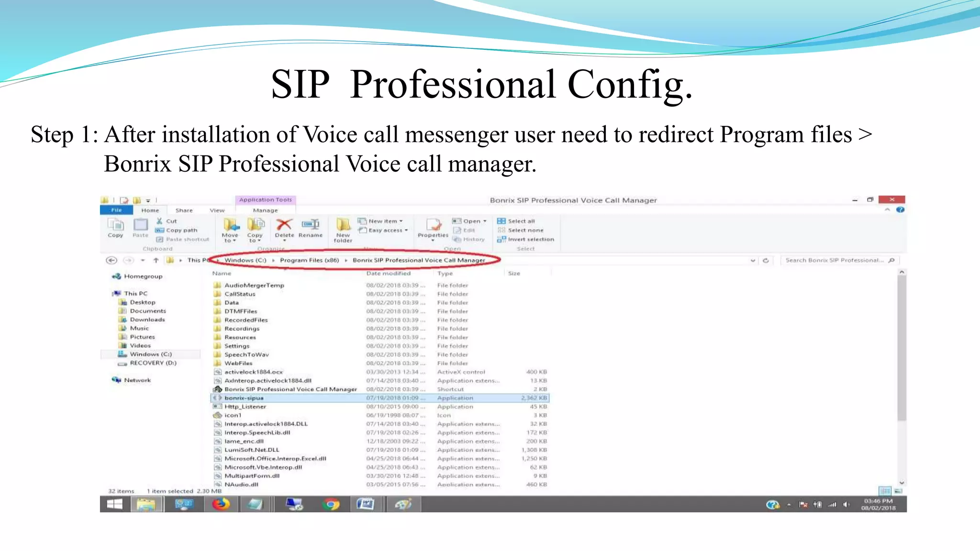Choose Copy path in the ribbon
The height and width of the screenshot is (551, 980).
point(176,230)
